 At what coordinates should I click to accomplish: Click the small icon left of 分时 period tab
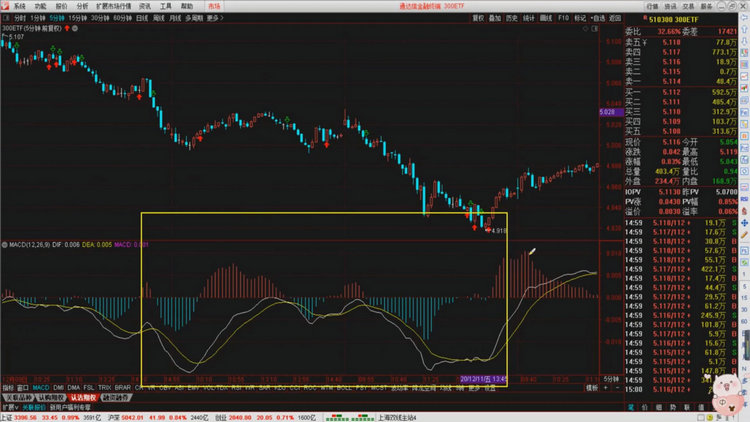[6, 17]
